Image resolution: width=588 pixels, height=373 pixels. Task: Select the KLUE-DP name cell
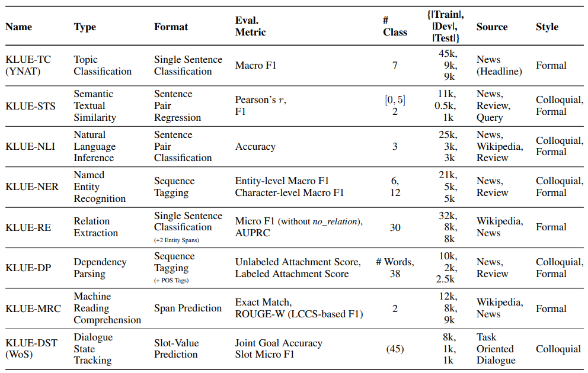point(28,268)
